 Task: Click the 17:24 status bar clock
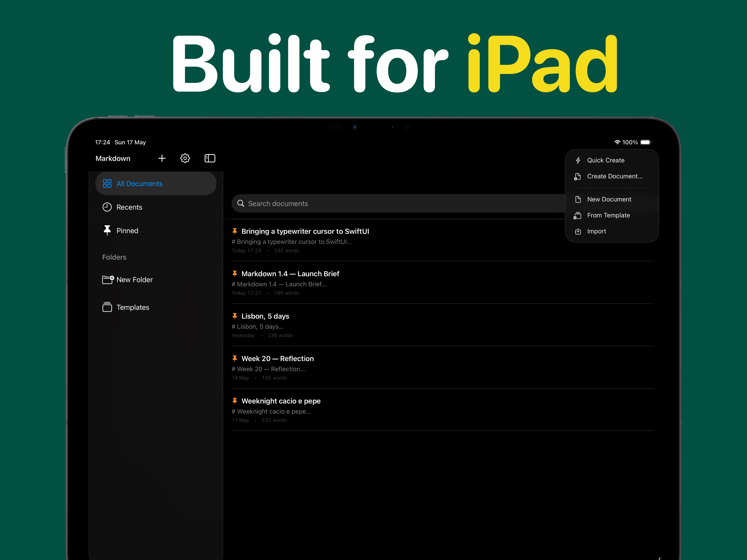click(102, 142)
